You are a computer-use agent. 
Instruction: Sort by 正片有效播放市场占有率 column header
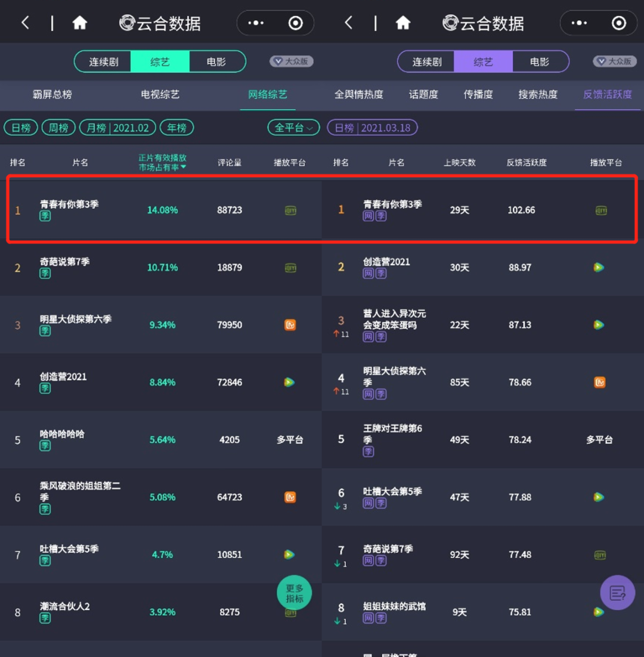[x=162, y=162]
